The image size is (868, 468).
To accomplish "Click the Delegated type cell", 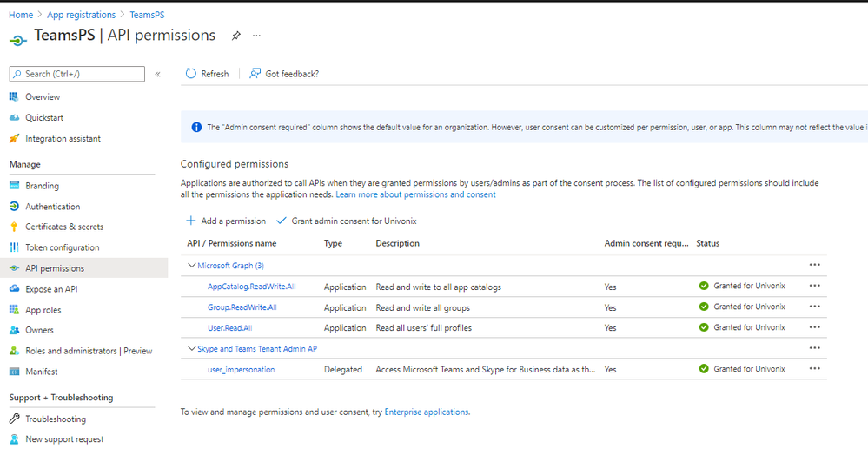I will click(x=343, y=370).
